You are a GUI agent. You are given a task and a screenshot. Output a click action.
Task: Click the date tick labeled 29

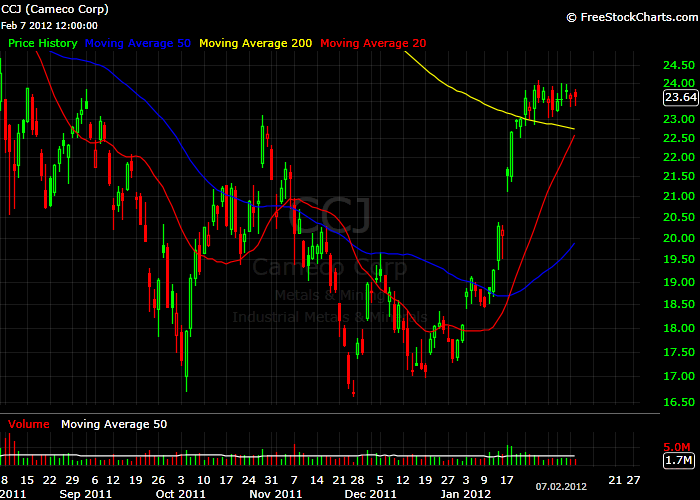click(72, 480)
